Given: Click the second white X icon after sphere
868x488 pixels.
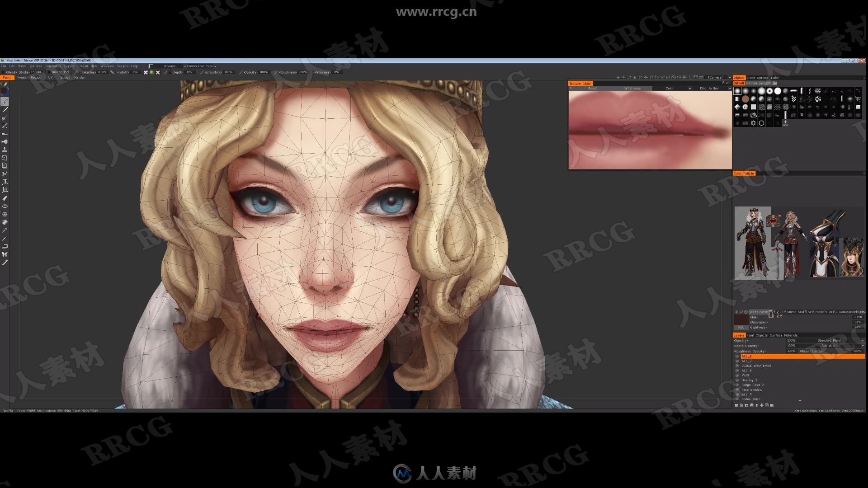Looking at the screenshot, I should click(158, 72).
